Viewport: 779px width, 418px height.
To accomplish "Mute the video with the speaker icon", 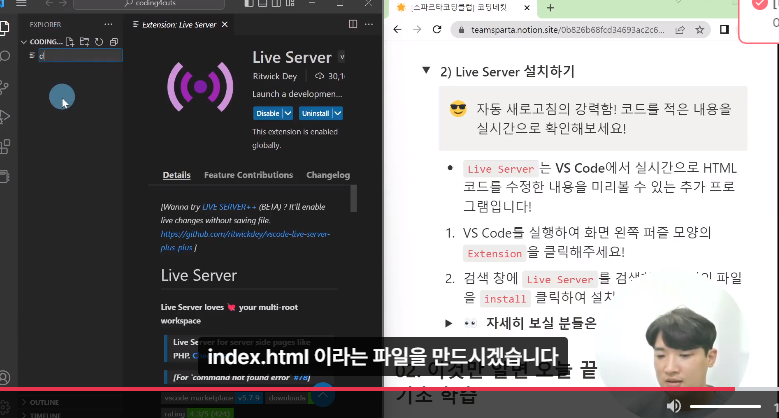I will click(673, 406).
